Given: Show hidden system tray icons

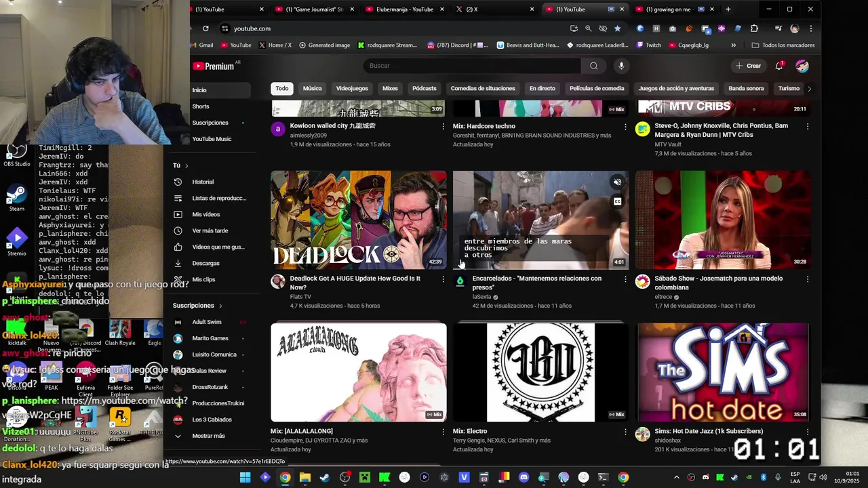Looking at the screenshot, I should click(x=676, y=477).
